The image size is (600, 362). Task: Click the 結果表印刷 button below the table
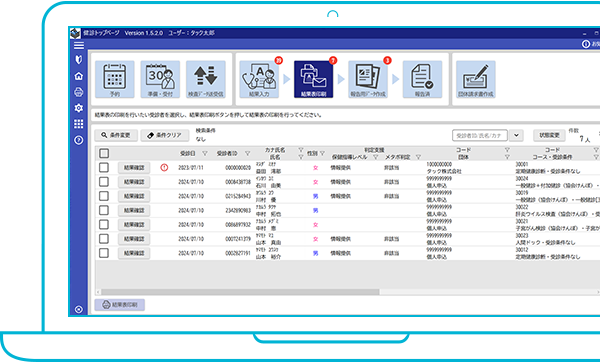[120, 305]
